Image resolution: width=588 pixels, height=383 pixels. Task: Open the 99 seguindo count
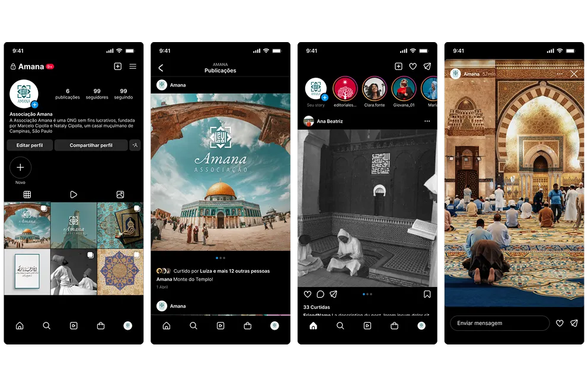[x=123, y=94]
